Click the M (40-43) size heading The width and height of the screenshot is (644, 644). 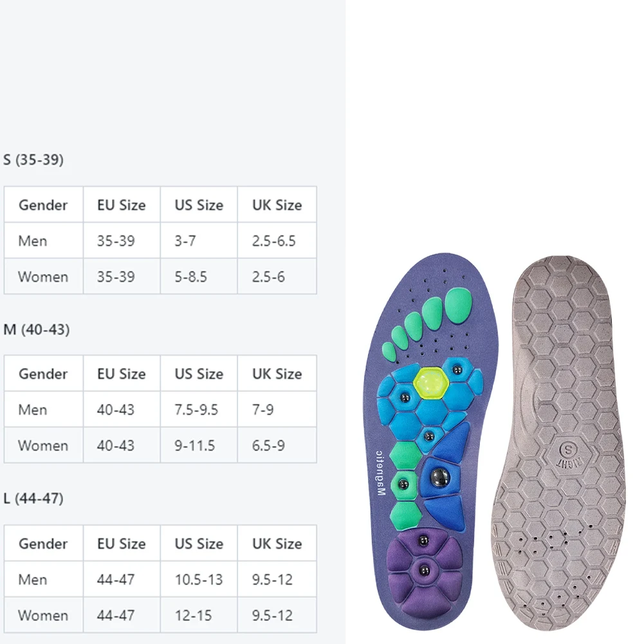point(36,329)
